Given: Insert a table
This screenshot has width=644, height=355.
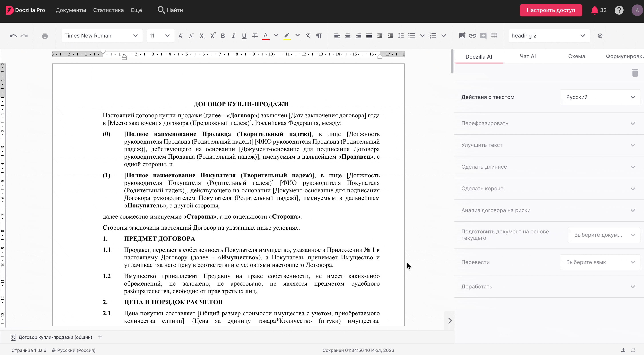Looking at the screenshot, I should 494,35.
